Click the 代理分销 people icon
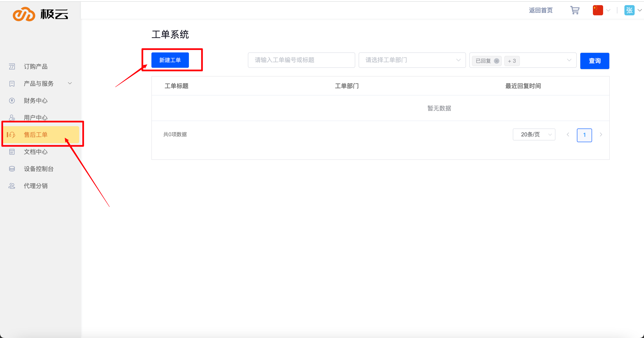Screen dimensions: 644x338 [x=12, y=186]
